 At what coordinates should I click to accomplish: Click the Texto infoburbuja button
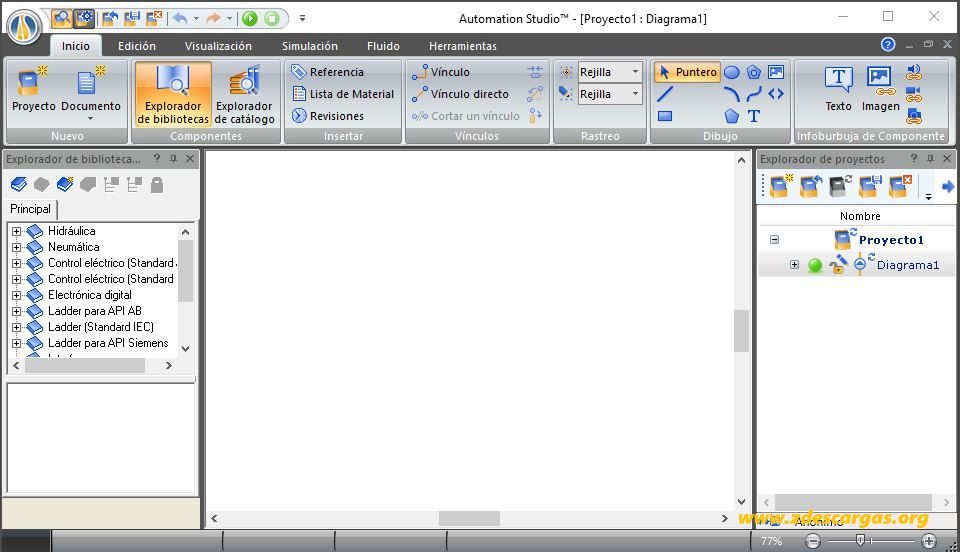point(838,89)
